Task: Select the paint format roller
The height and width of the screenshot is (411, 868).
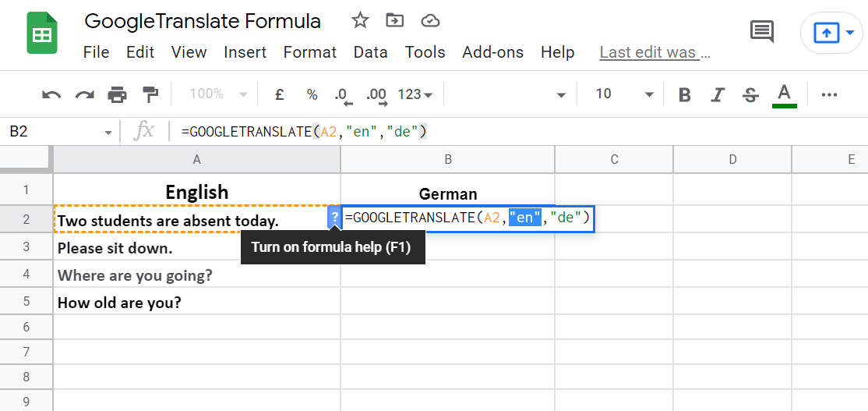Action: tap(150, 95)
